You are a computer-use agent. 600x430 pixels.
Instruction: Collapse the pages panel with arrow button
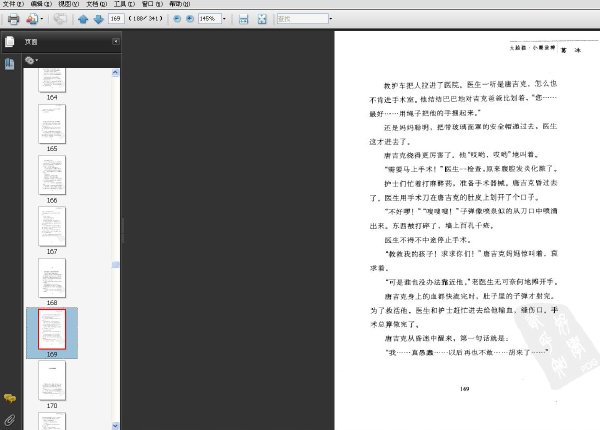click(x=116, y=41)
